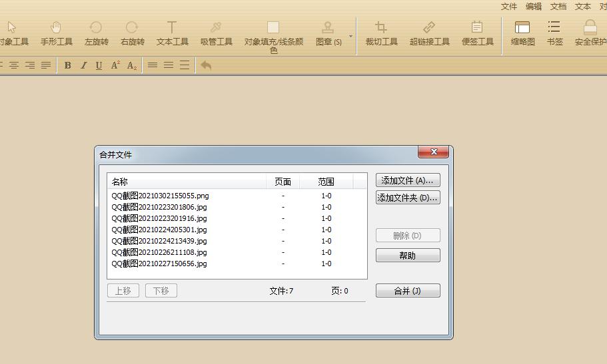Toggle superscript formatting
This screenshot has width=607, height=364.
pyautogui.click(x=115, y=65)
